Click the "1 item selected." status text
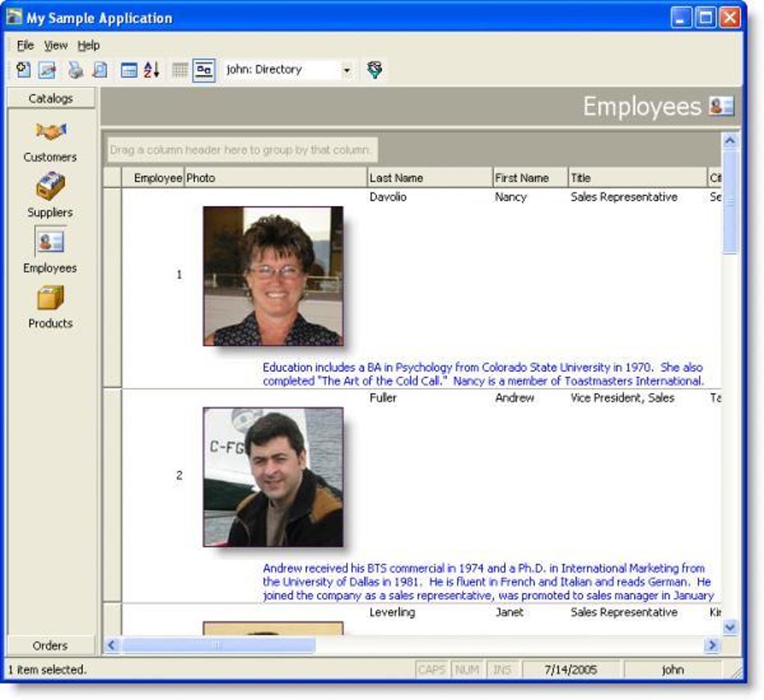Viewport: 764px width, 700px height. click(x=46, y=670)
